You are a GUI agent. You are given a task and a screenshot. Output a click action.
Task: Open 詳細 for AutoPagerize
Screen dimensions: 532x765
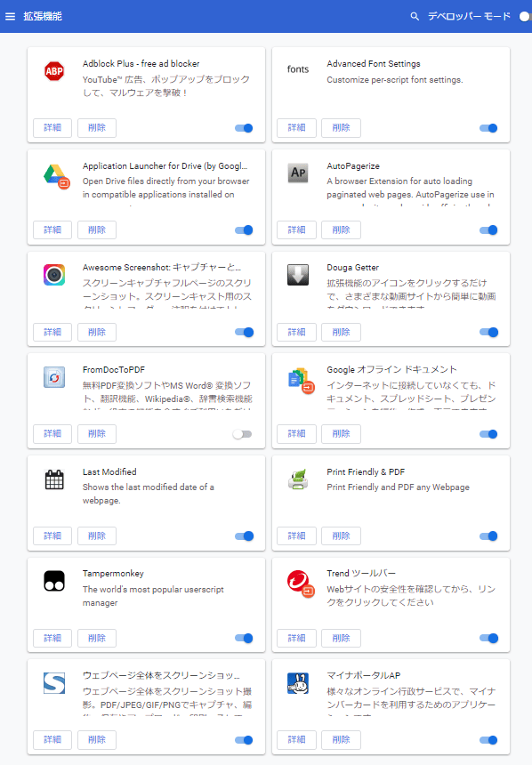pyautogui.click(x=297, y=229)
